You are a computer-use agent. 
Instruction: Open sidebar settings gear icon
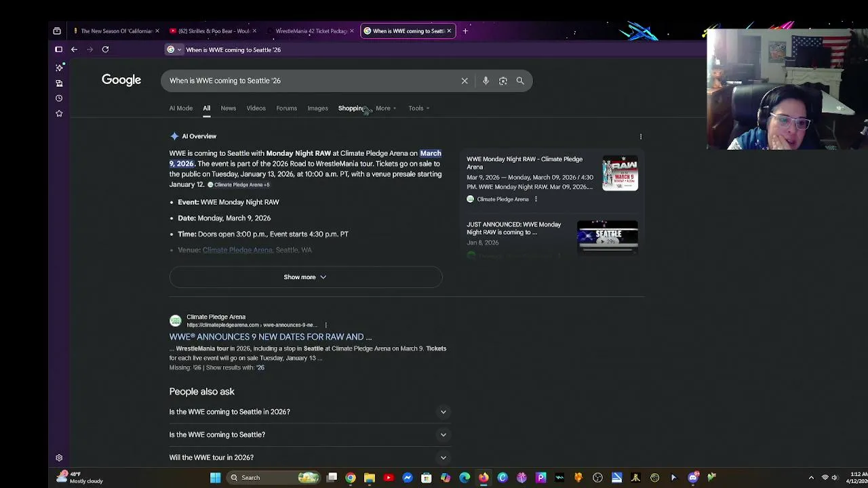point(59,458)
